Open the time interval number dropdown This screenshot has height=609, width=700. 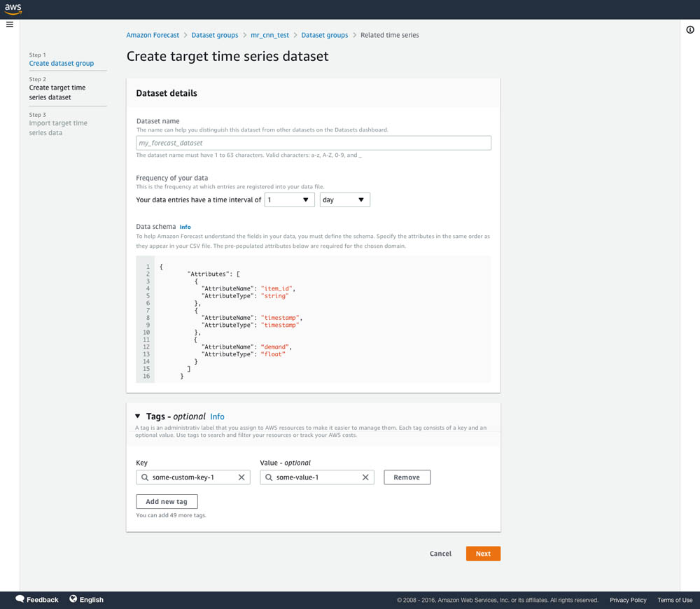click(x=289, y=199)
